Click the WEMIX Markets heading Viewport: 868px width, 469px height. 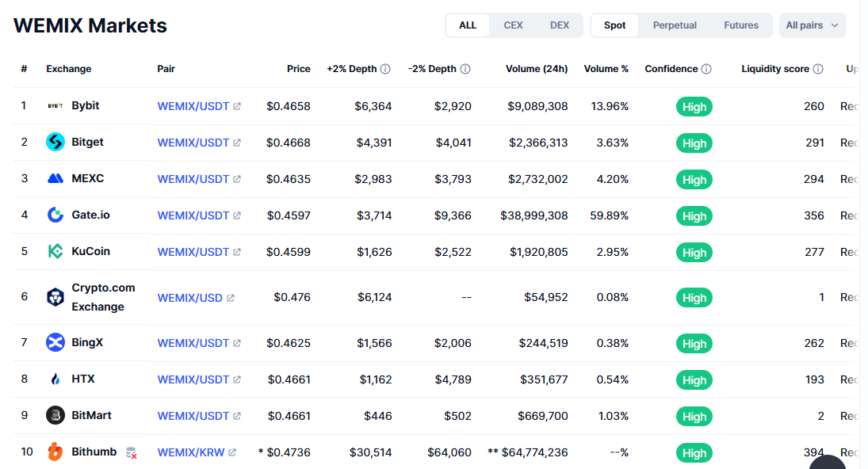pyautogui.click(x=90, y=25)
